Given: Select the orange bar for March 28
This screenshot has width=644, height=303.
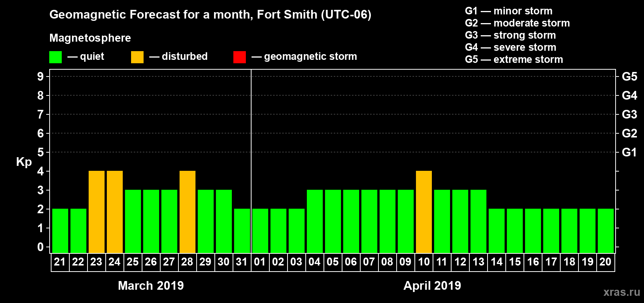Looking at the screenshot, I should tap(188, 212).
